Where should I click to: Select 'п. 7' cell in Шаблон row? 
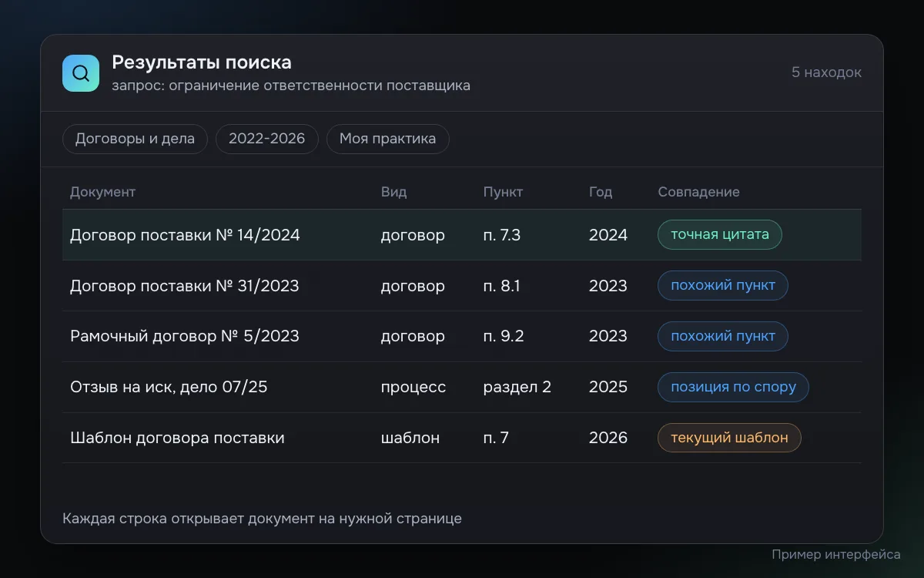point(497,438)
